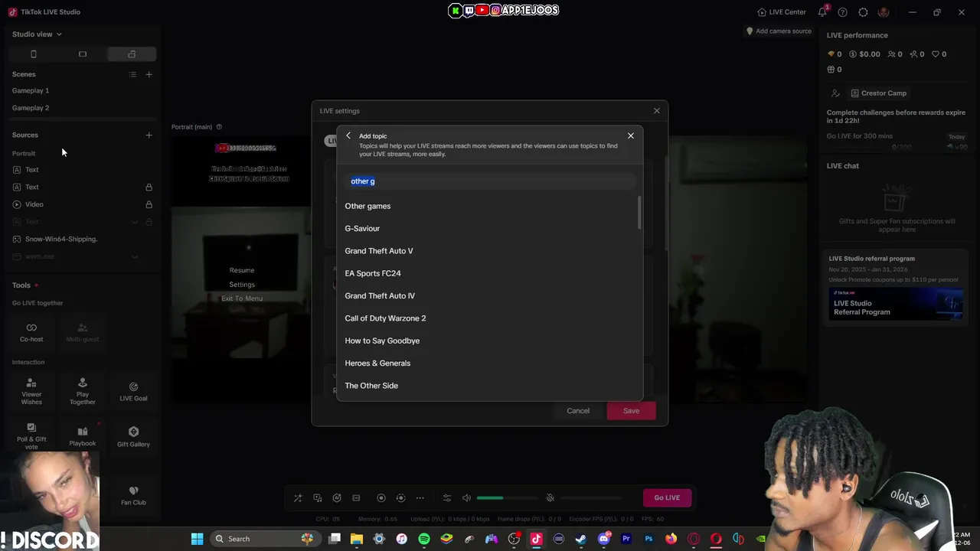Open Spotify from the taskbar
The width and height of the screenshot is (980, 551).
(424, 539)
